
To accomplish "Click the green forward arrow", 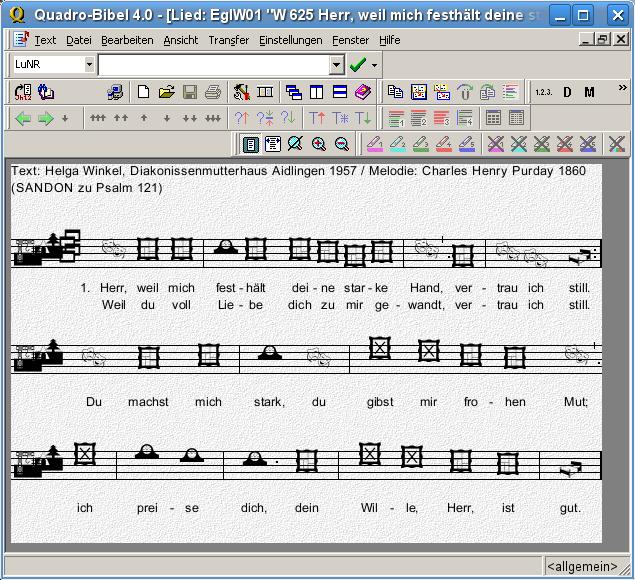I will [x=45, y=118].
